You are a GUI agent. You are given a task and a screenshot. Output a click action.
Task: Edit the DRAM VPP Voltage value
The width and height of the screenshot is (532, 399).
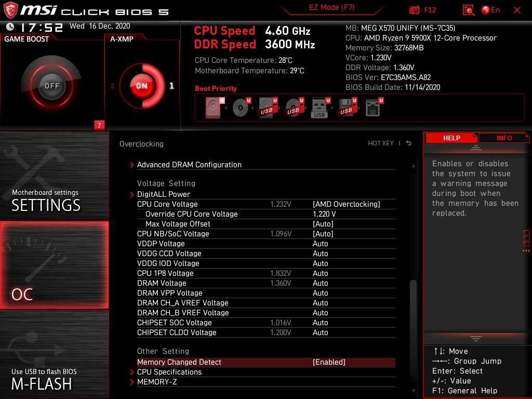pyautogui.click(x=320, y=293)
